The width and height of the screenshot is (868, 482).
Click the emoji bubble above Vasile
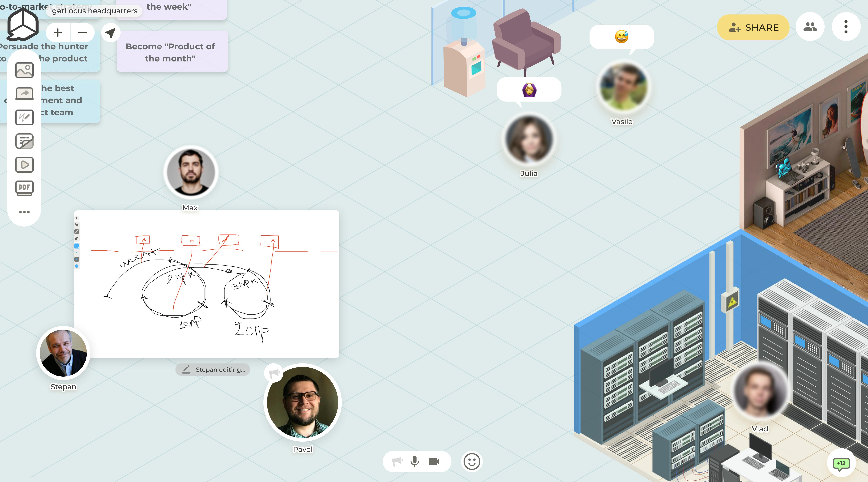pyautogui.click(x=622, y=37)
